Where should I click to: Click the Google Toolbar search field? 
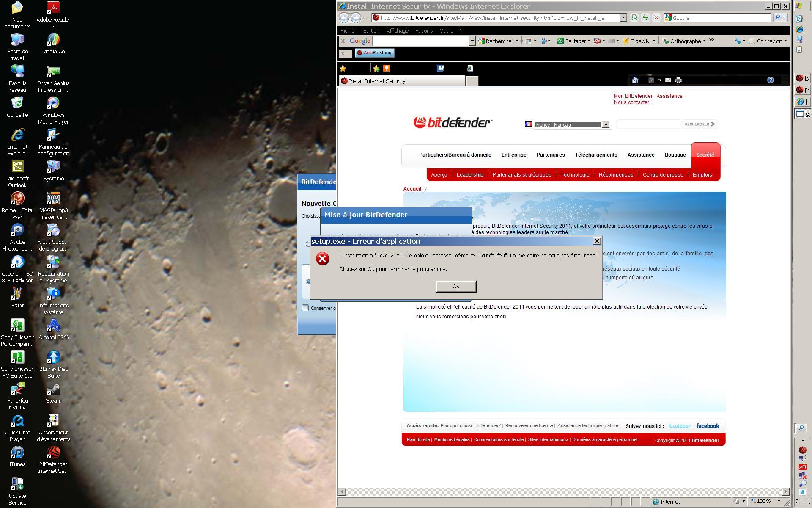tap(421, 41)
